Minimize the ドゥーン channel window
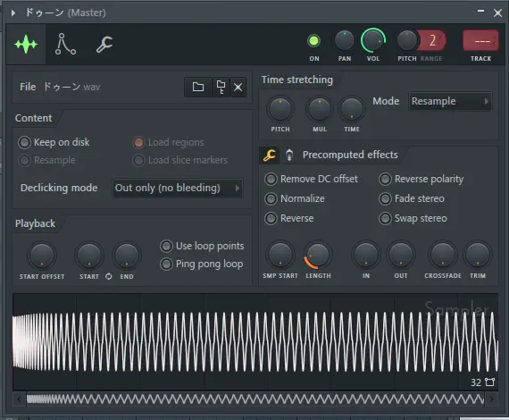509x420 pixels. tap(480, 12)
